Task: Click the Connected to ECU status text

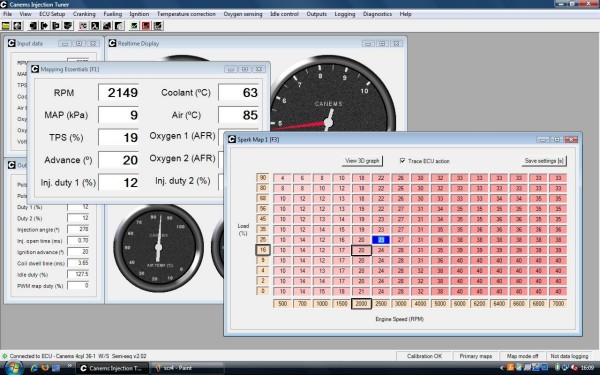Action: [78, 356]
